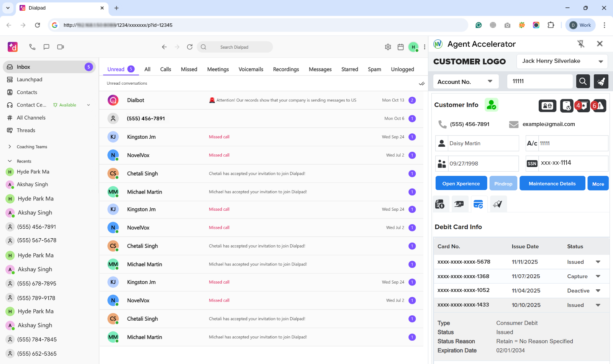
Task: Select the debit card info icon tab
Action: tap(478, 204)
